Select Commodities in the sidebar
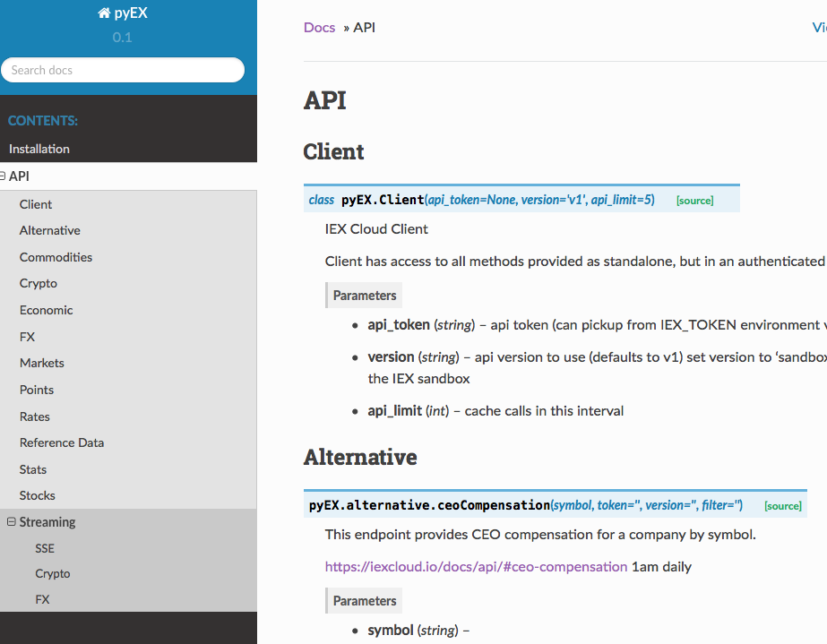This screenshot has height=644, width=827. (56, 257)
